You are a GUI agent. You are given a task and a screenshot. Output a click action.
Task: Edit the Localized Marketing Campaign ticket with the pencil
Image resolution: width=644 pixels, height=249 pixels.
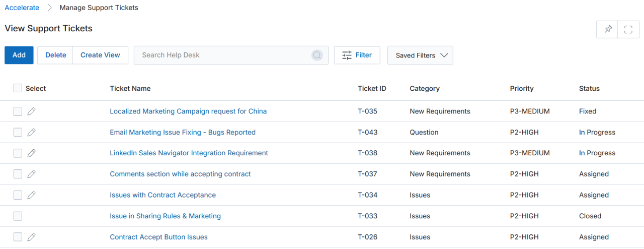click(32, 111)
